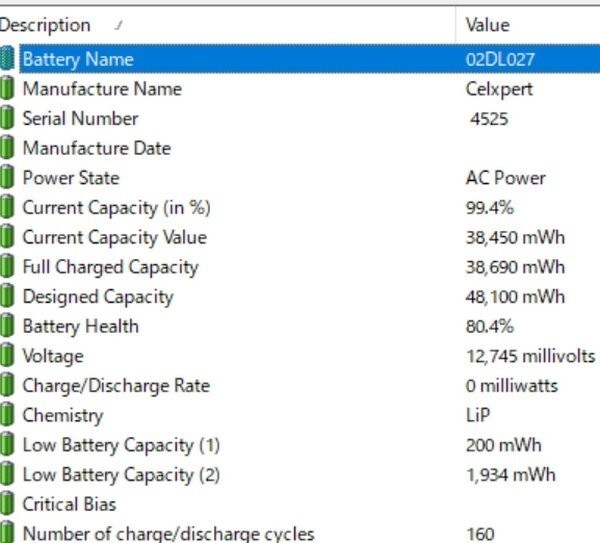Click the battery icon beside Serial Number
This screenshot has height=543, width=600.
(7, 118)
